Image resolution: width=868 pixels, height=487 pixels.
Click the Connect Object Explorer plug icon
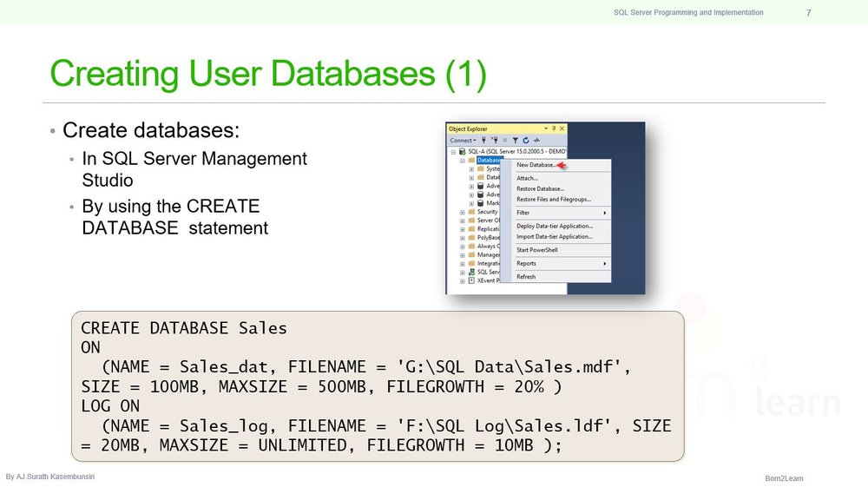[x=483, y=141]
